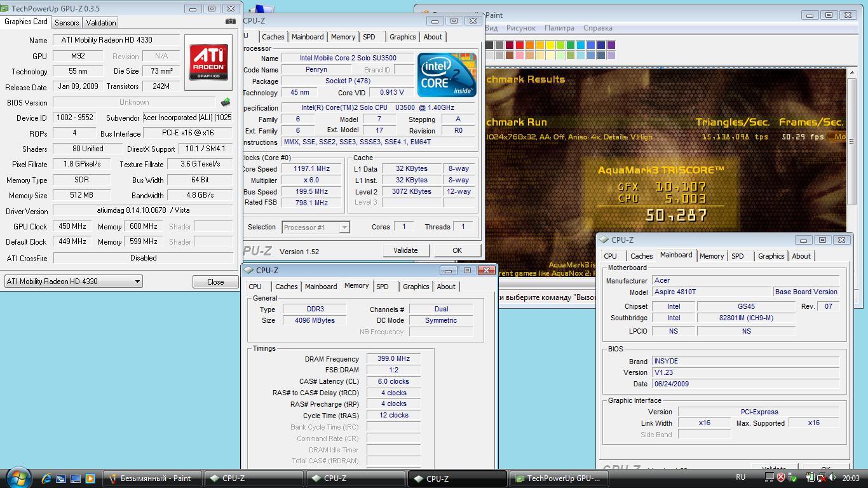
Task: Pick the purple color swatch in Paint
Action: [611, 45]
